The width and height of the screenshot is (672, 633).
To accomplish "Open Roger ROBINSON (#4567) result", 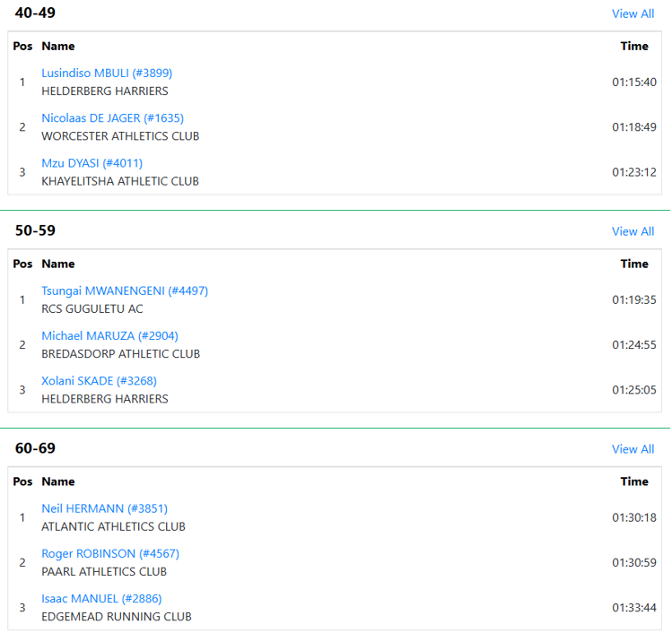I will pyautogui.click(x=110, y=553).
